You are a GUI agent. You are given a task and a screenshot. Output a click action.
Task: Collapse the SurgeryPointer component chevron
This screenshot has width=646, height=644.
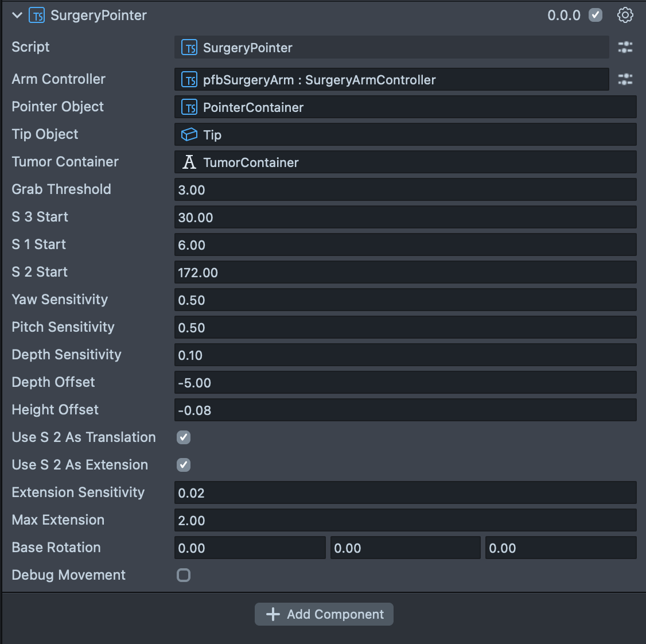pos(17,15)
